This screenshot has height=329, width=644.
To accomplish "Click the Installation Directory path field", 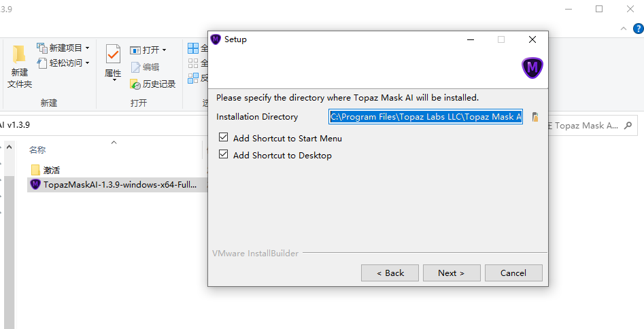I will (x=426, y=117).
